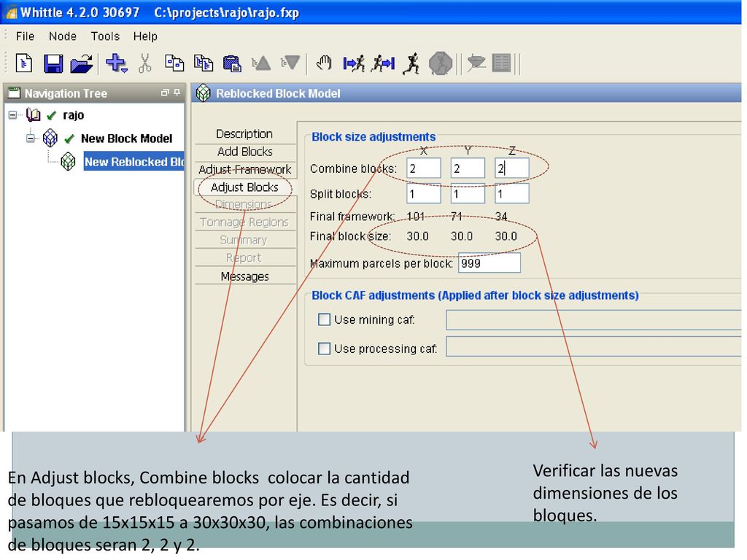The image size is (747, 560).
Task: Click the Split blocks Y field
Action: point(468,193)
